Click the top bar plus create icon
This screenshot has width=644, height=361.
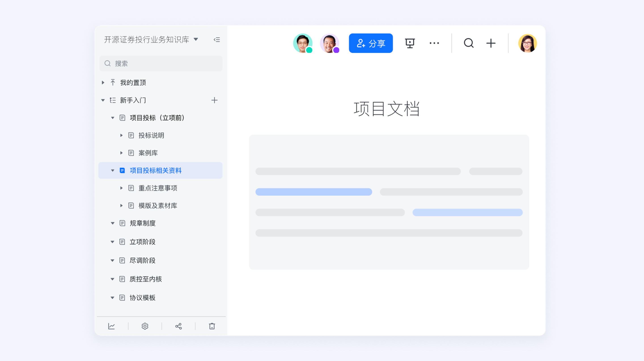491,43
